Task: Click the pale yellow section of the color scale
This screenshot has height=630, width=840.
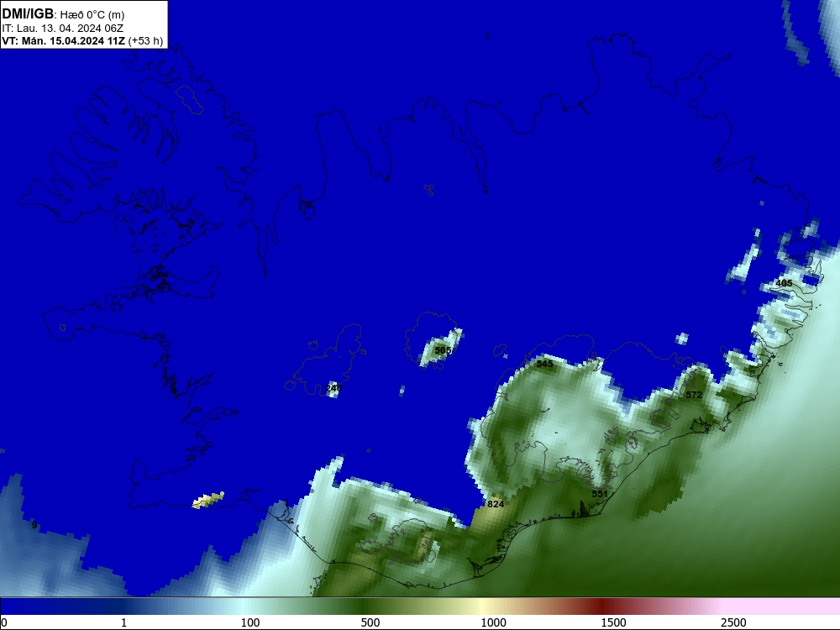Action: click(x=482, y=606)
